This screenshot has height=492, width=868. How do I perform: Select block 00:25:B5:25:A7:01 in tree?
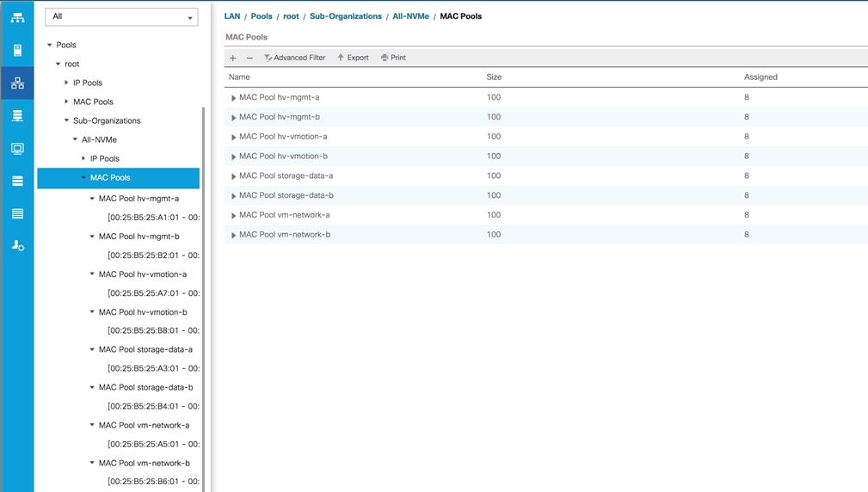[x=153, y=293]
